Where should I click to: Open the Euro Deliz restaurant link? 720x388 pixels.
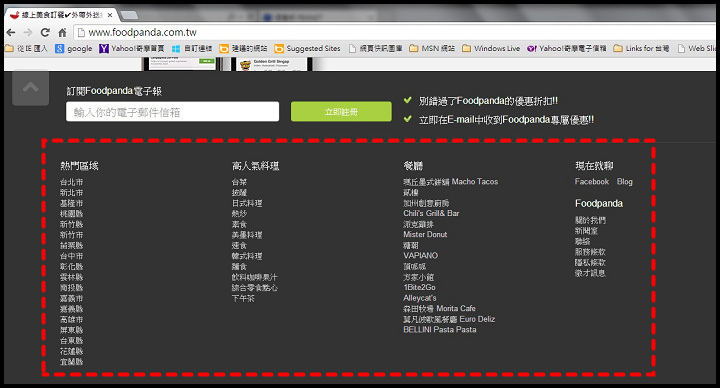449,319
